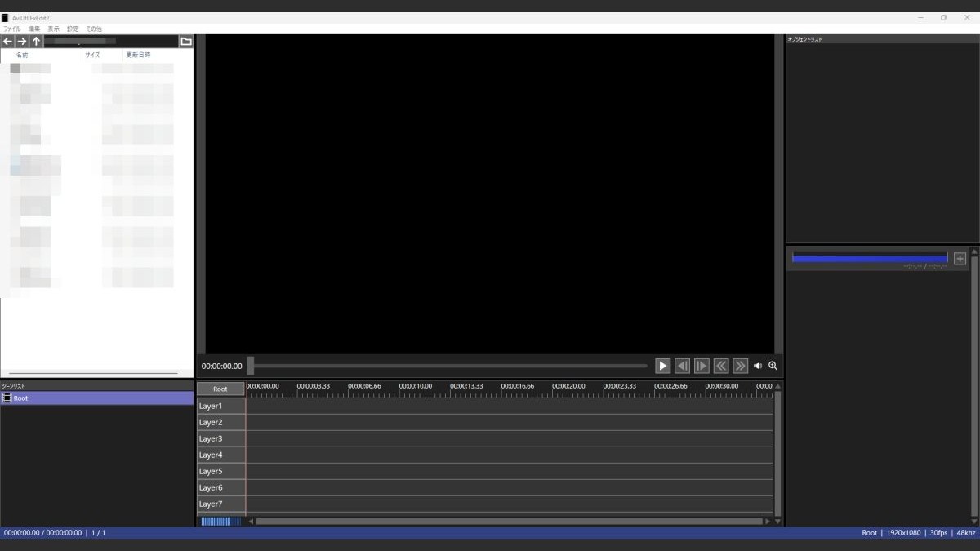
Task: Step back one frame
Action: tap(682, 366)
